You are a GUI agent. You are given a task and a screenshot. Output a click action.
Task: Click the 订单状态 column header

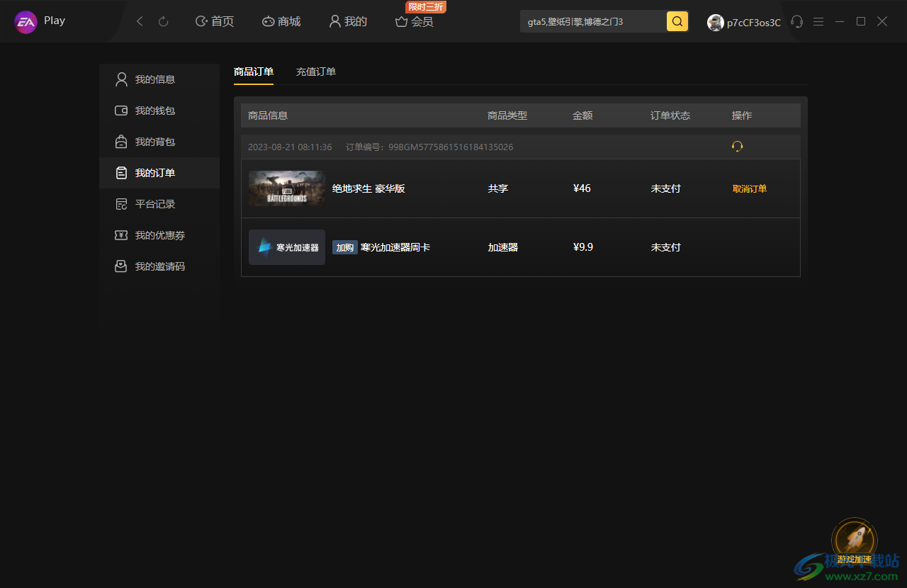670,115
